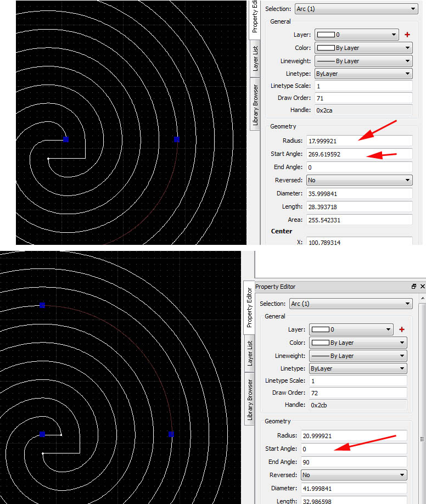Click red plus add-layer icon in bottom panel
This screenshot has height=504, width=426.
401,329
